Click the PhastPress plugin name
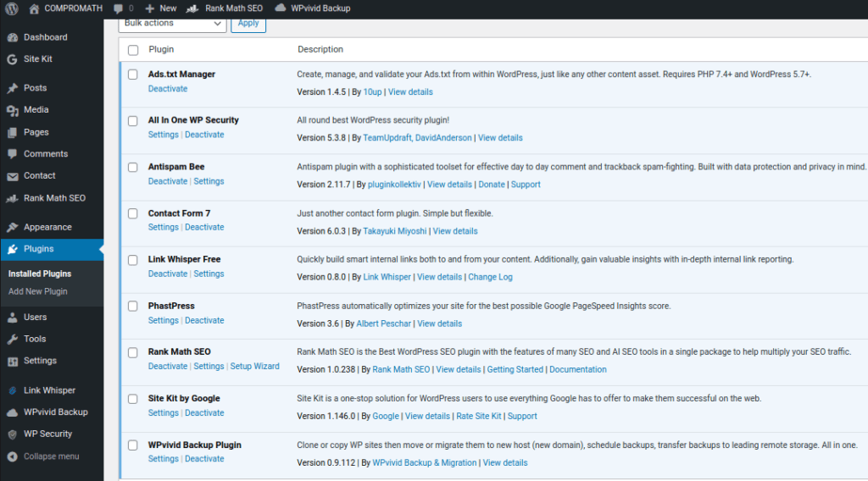 [x=171, y=306]
